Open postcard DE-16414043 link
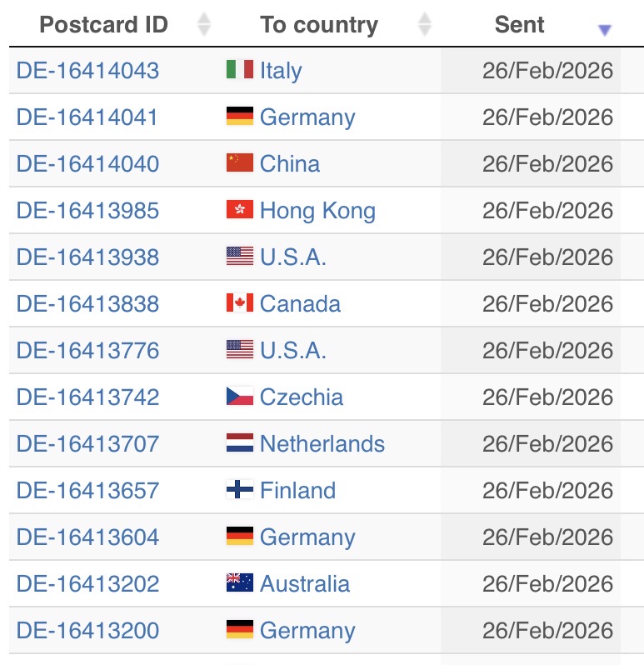Viewport: 644px width, 665px height. pos(87,70)
